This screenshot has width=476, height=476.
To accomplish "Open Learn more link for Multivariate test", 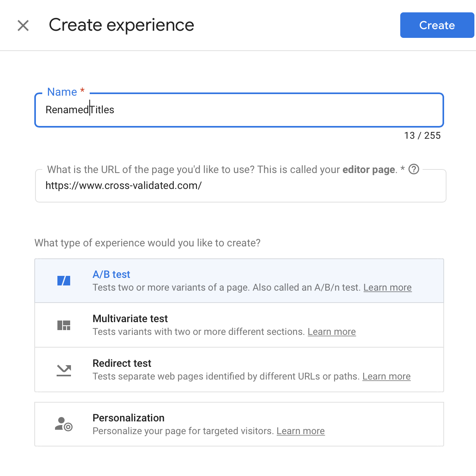I will 332,332.
